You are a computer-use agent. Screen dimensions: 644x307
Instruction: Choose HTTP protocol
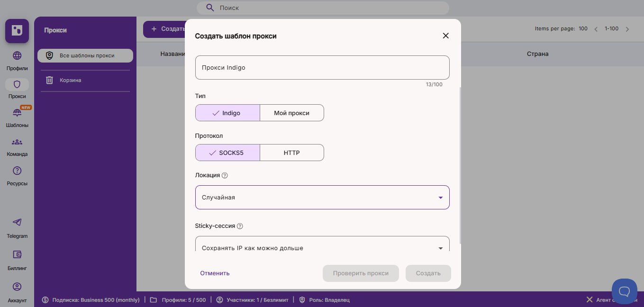click(292, 153)
